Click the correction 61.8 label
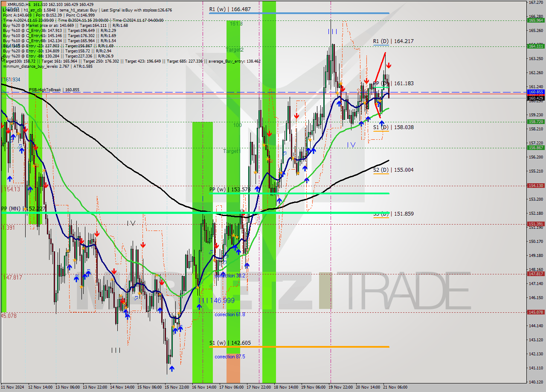546x392 pixels. 230,314
